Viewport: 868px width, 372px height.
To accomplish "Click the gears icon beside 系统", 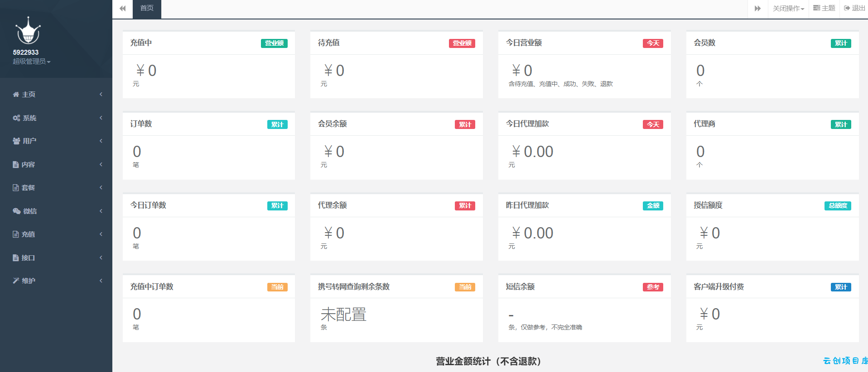I will [16, 118].
